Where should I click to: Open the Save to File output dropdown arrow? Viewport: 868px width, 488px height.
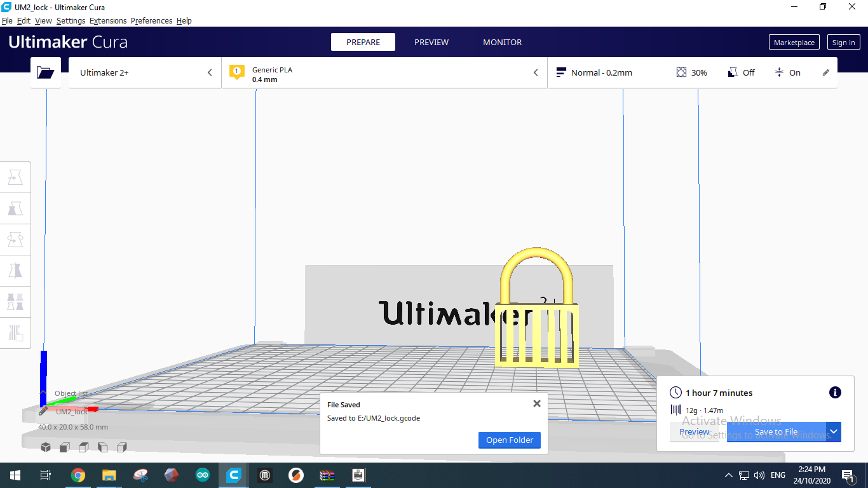[834, 432]
